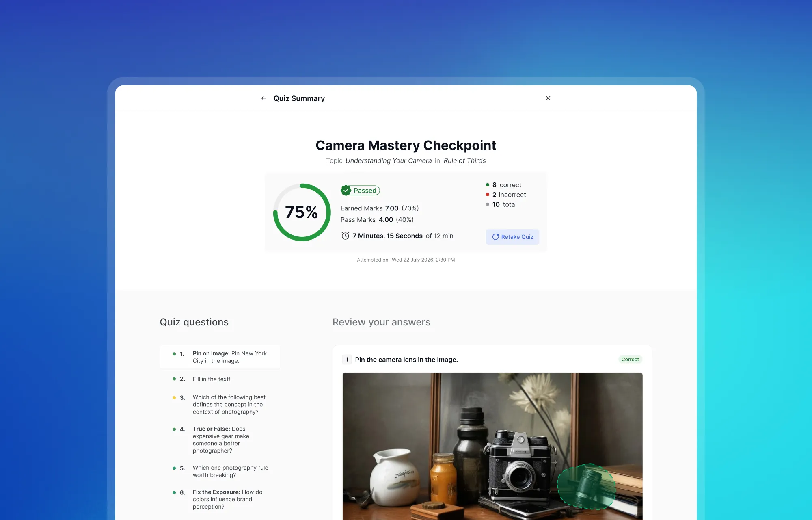Viewport: 812px width, 520px height.
Task: Open the Understanding Your Camera topic link
Action: click(x=389, y=161)
